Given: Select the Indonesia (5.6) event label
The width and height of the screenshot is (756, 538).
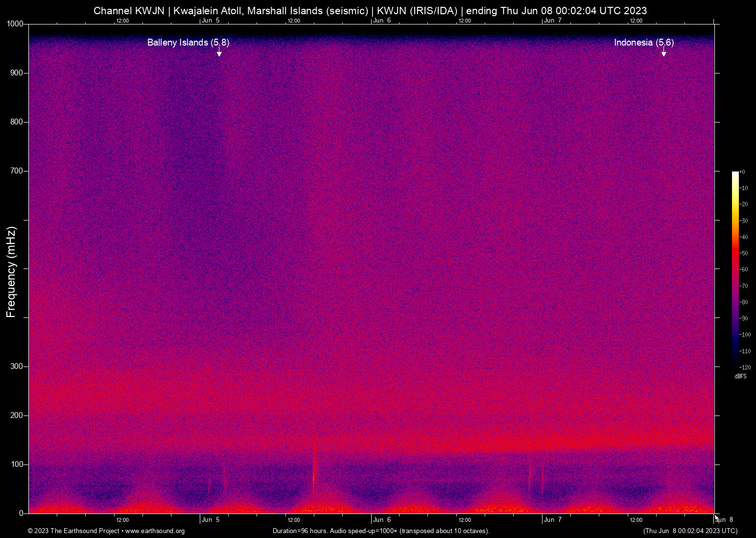Looking at the screenshot, I should [643, 43].
